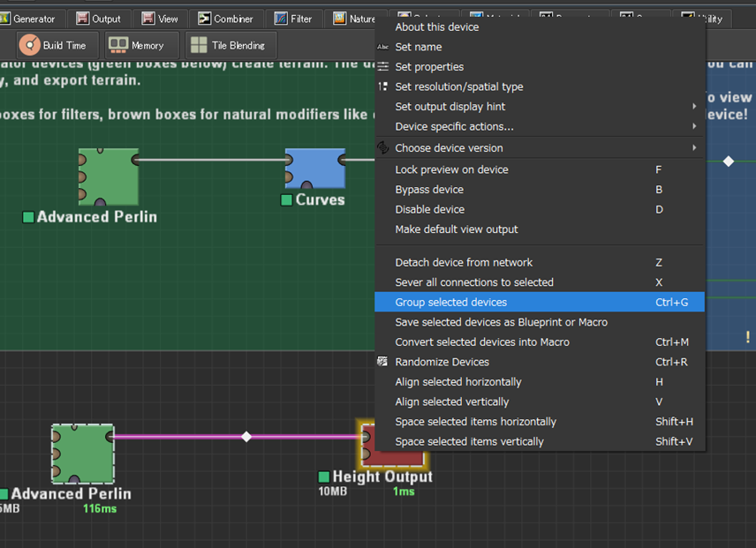Click the 10MB memory label
Image resolution: width=756 pixels, height=548 pixels.
point(333,492)
